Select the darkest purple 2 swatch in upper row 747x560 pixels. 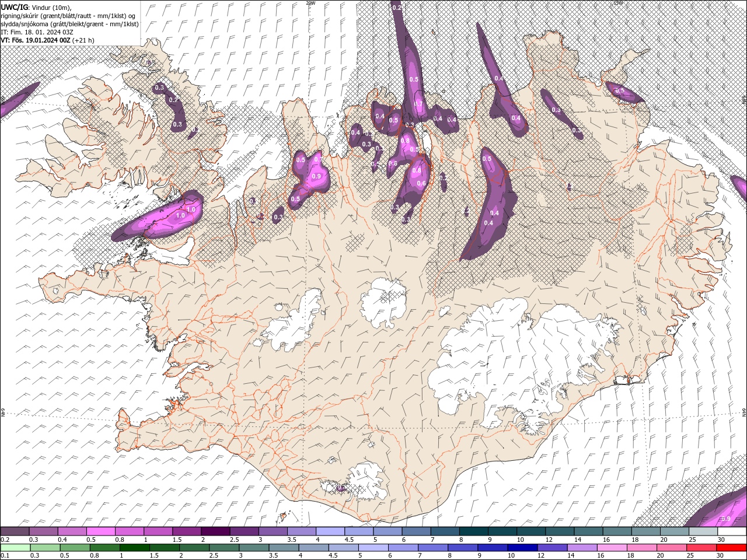pos(215,531)
